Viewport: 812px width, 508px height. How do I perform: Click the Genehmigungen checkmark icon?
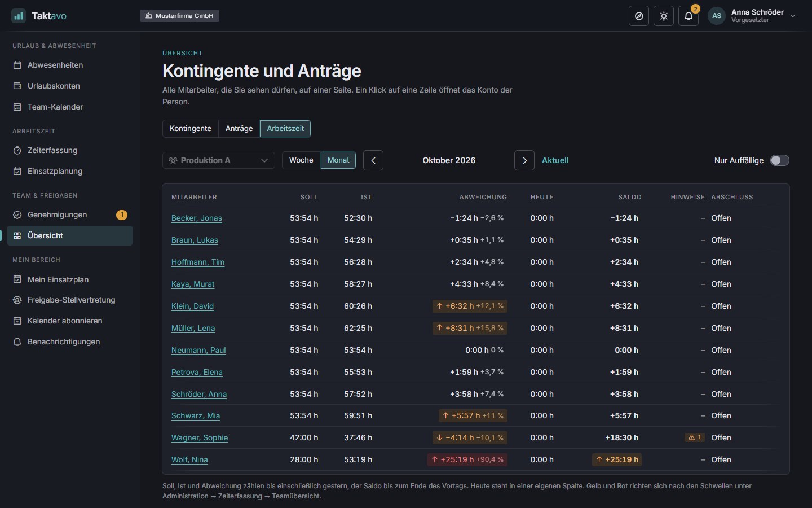click(x=17, y=214)
